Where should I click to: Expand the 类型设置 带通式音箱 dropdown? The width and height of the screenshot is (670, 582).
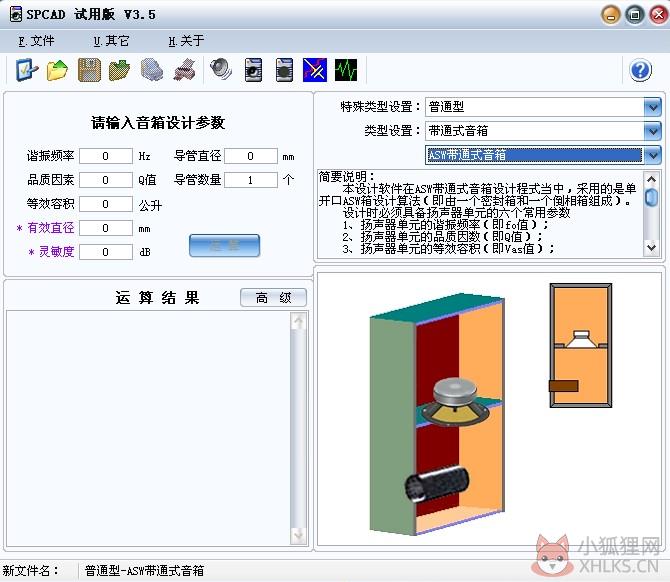(653, 131)
